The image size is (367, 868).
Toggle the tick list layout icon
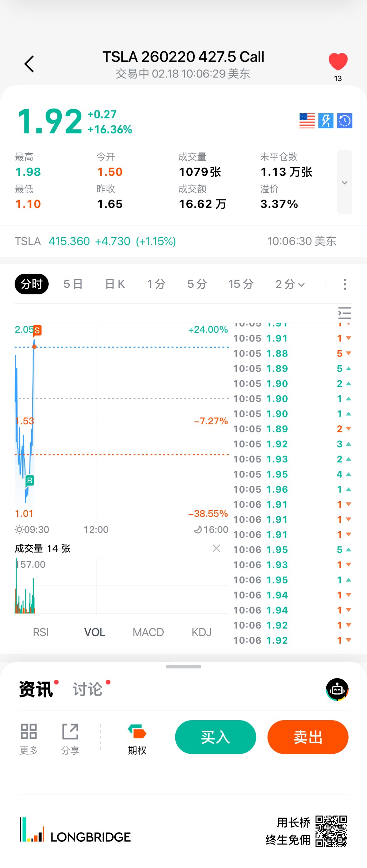tap(344, 313)
